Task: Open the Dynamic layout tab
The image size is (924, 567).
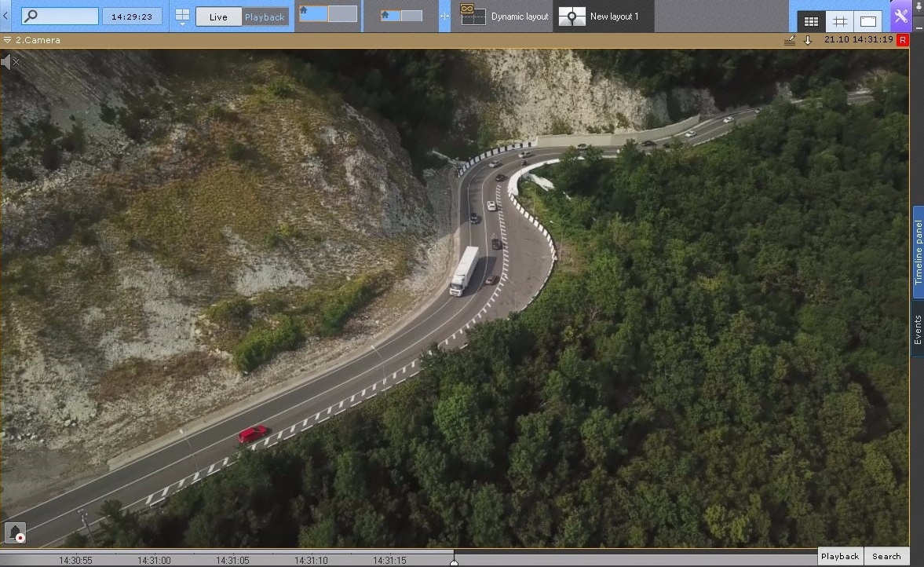Action: 505,16
